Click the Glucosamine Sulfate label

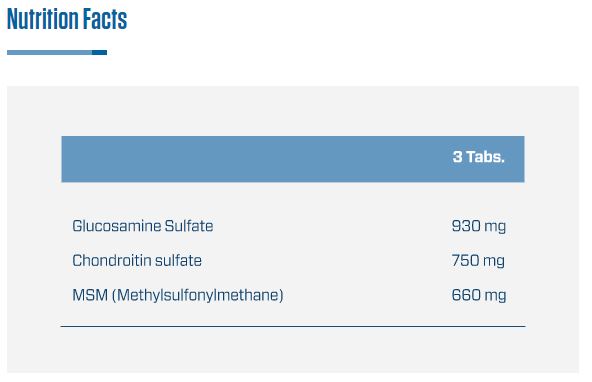coord(143,226)
